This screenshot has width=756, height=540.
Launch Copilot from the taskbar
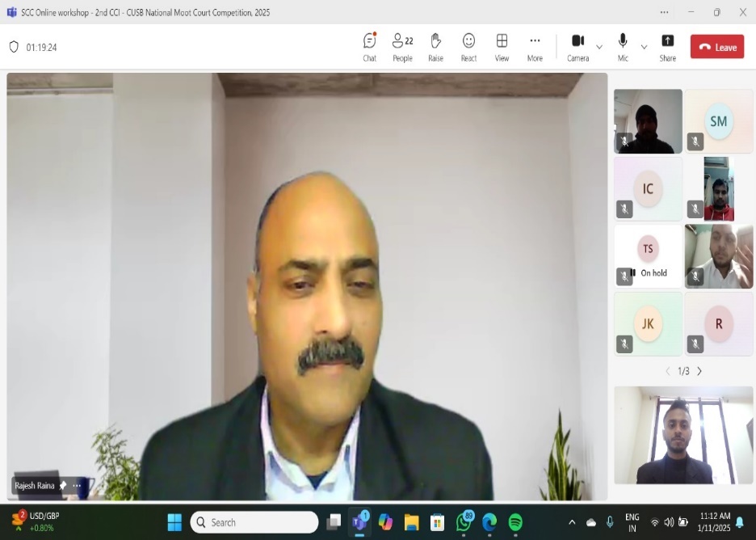[x=386, y=522]
